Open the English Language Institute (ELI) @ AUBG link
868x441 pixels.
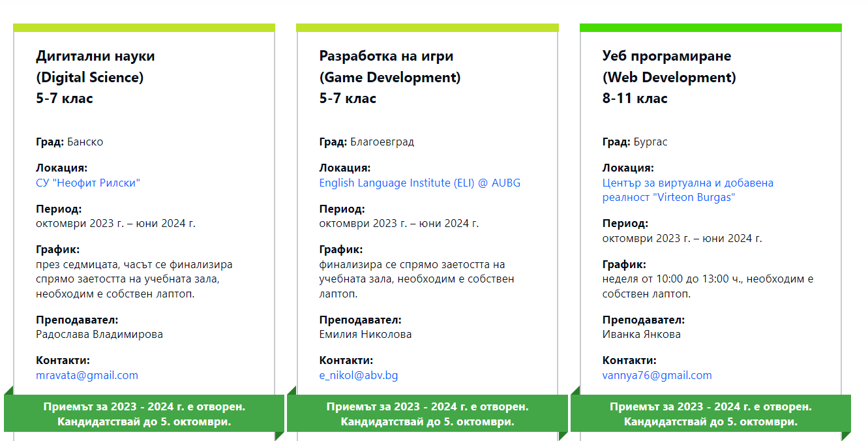pyautogui.click(x=419, y=183)
